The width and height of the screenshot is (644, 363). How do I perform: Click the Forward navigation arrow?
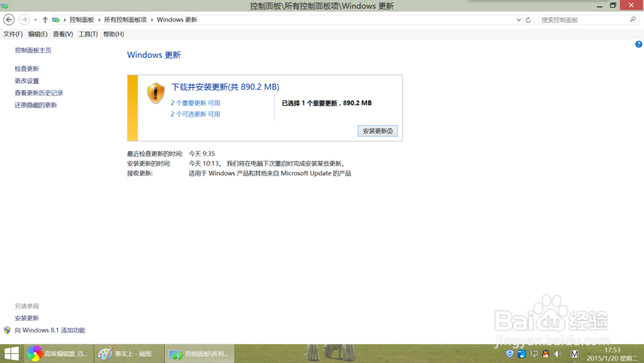24,19
